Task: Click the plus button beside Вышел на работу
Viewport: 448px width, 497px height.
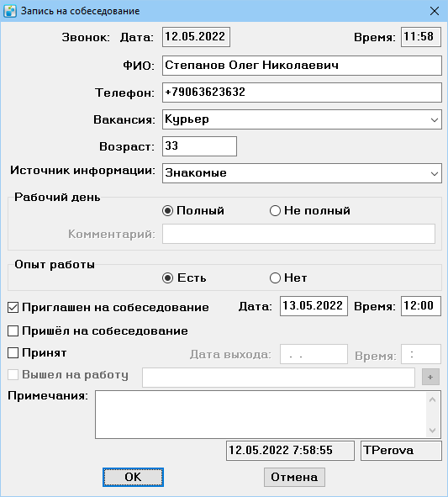Action: point(430,377)
